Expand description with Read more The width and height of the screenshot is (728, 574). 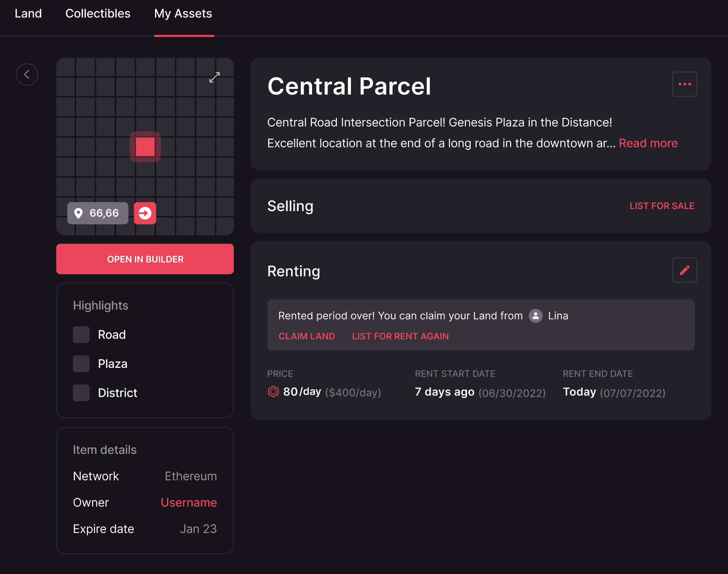point(648,143)
